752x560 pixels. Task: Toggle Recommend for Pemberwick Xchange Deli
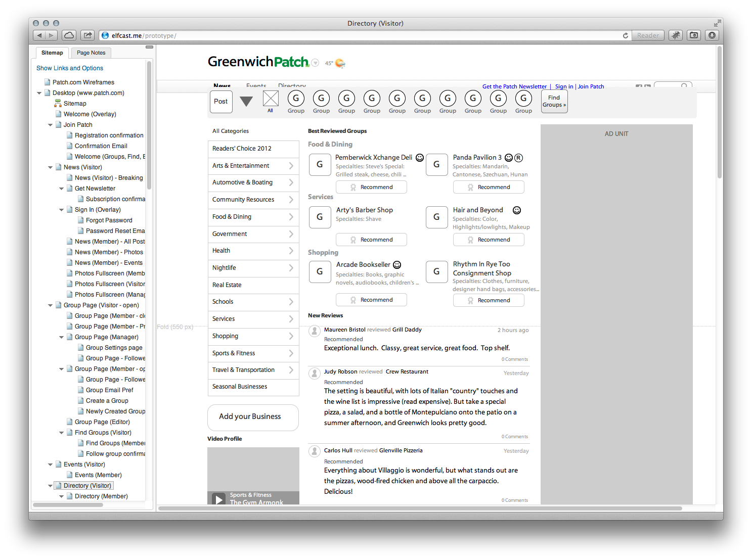pyautogui.click(x=371, y=187)
